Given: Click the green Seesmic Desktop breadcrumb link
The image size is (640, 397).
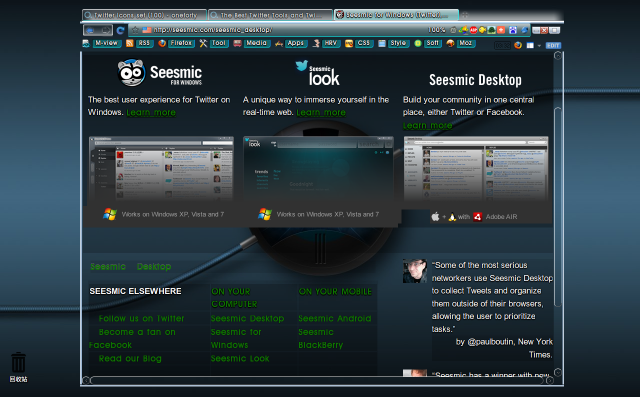Looking at the screenshot, I should pos(131,267).
